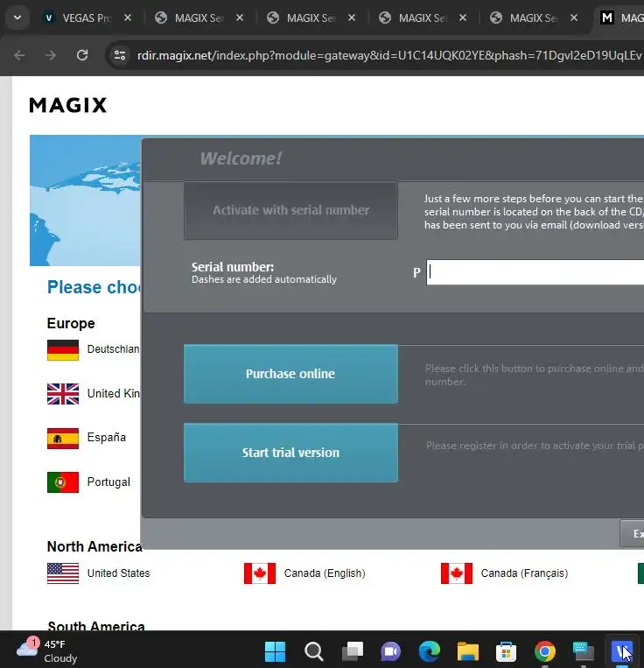Select the active MAG tab with M icon
Screen dimensions: 644x668
click(x=619, y=18)
